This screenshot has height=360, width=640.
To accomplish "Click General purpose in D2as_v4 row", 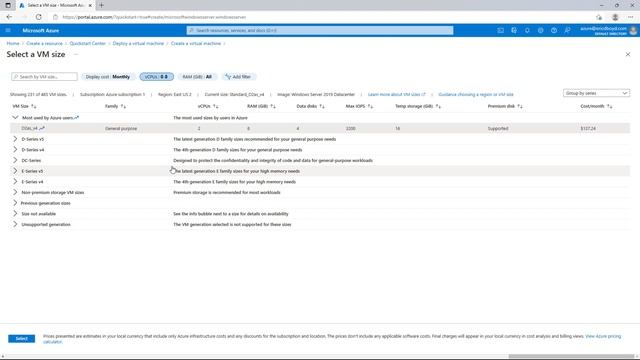I will pyautogui.click(x=121, y=128).
